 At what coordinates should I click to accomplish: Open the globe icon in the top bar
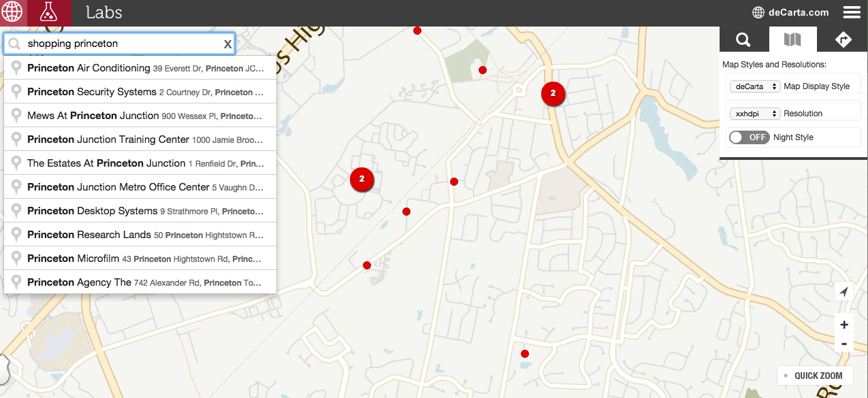pos(12,12)
